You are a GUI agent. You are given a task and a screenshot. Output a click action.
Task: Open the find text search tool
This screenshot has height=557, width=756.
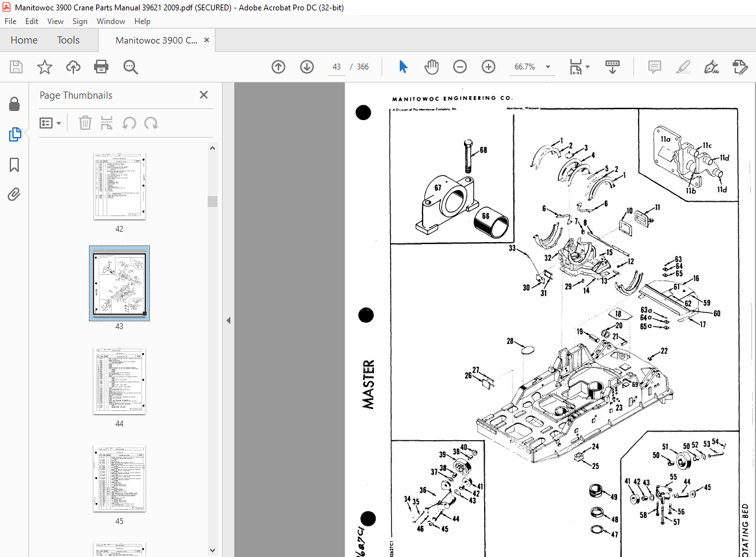[x=130, y=67]
